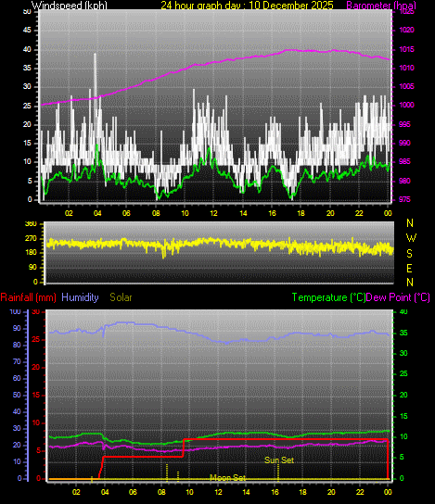Click the E compass label
Viewport: 435px width, 504px height.
pyautogui.click(x=409, y=269)
